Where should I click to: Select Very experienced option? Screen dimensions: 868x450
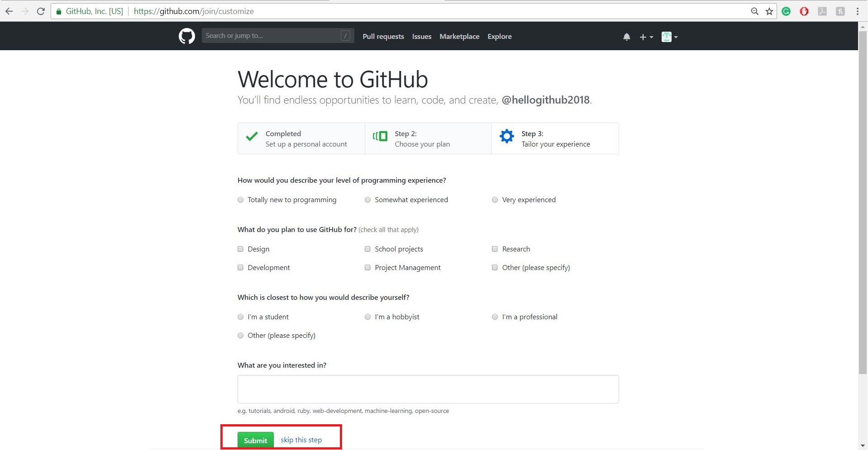[495, 200]
